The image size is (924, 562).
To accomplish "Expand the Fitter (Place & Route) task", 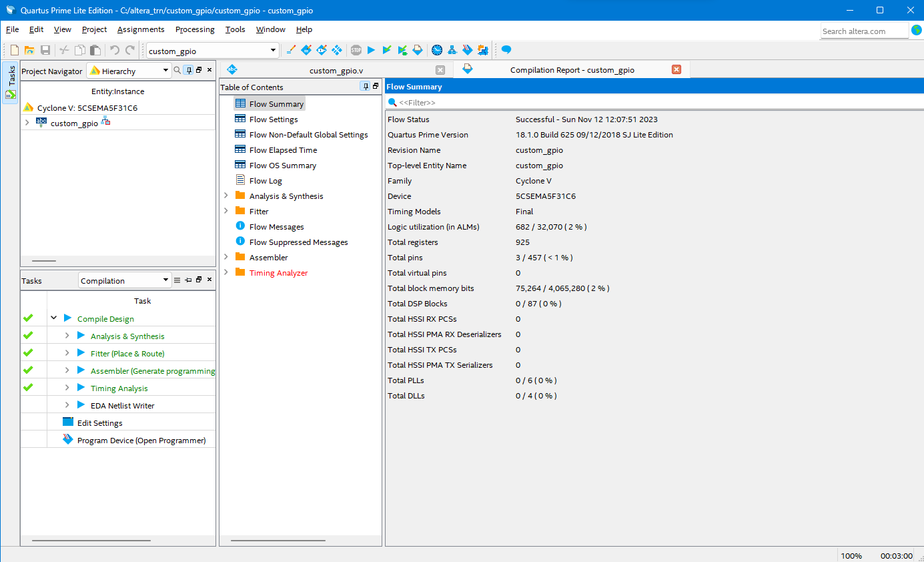I will click(67, 353).
